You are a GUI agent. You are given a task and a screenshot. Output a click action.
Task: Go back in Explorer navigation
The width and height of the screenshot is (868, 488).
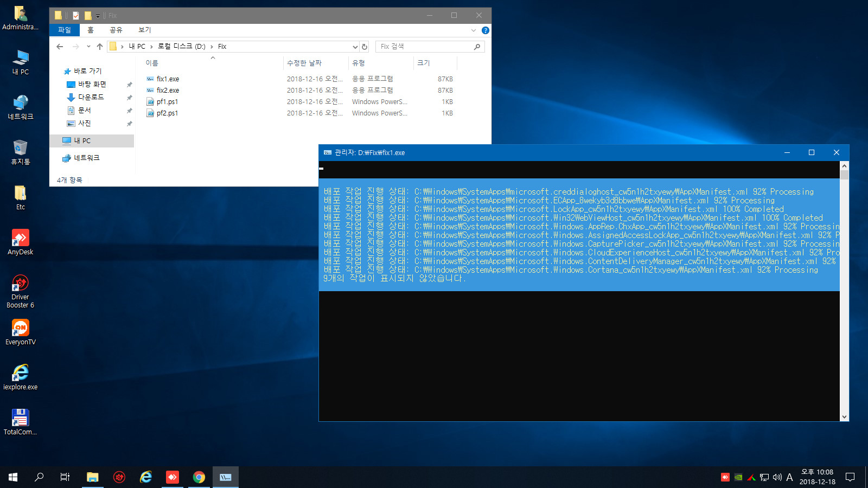(x=60, y=47)
